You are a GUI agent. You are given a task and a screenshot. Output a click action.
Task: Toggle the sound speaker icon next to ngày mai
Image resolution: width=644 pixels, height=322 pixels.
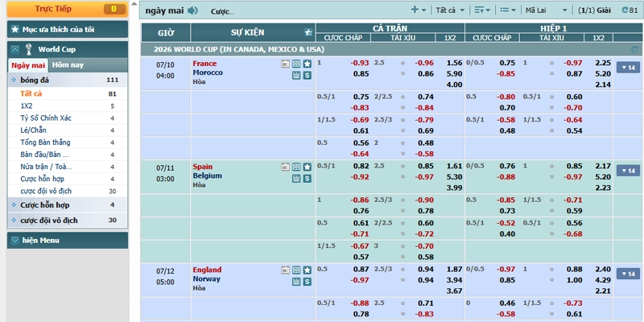[192, 10]
